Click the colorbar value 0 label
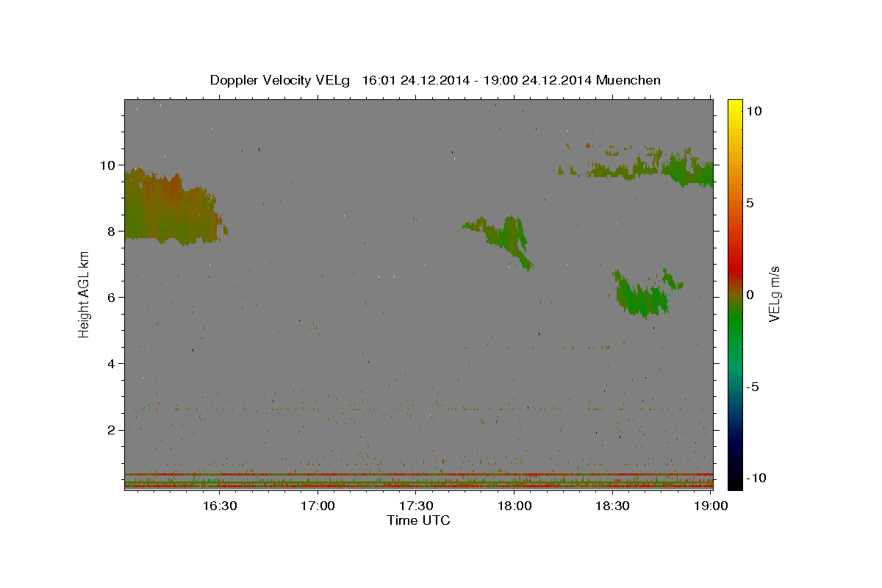The width and height of the screenshot is (882, 588). (750, 295)
